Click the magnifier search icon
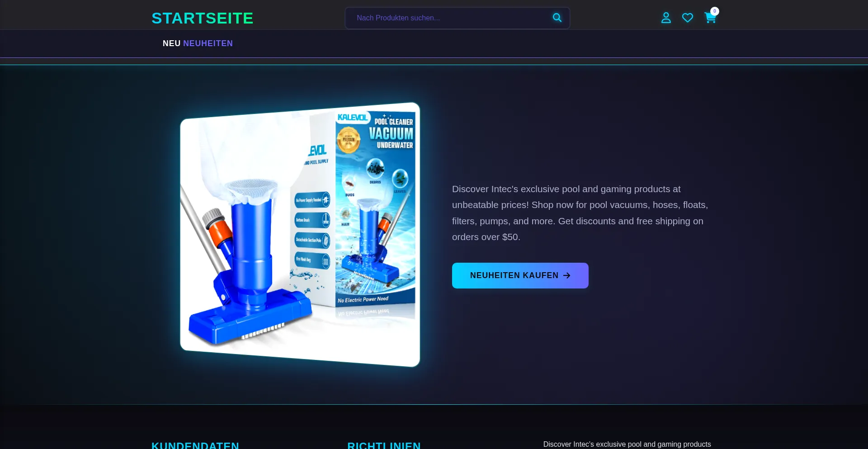Screen dimensions: 868x449 pos(557,18)
